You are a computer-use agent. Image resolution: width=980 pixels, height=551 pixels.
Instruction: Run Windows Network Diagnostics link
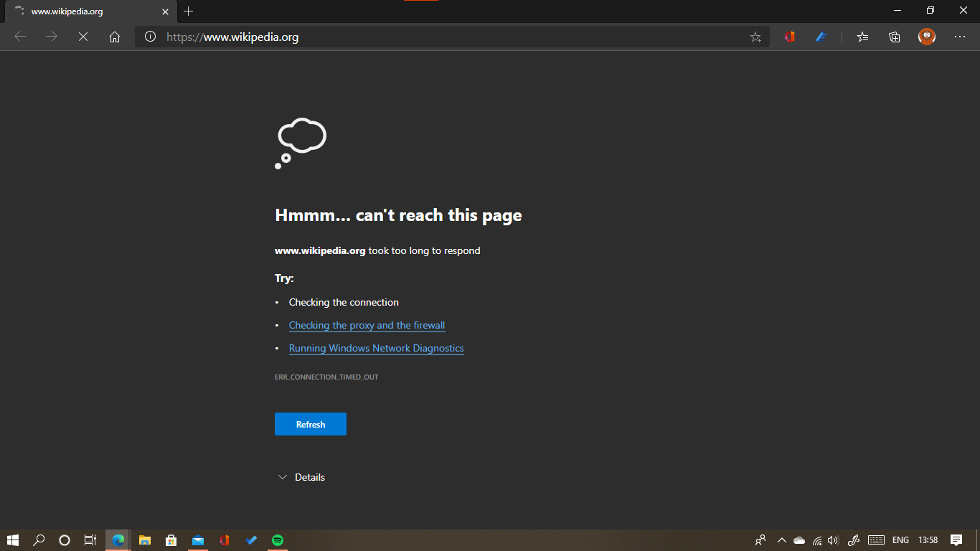(x=376, y=348)
